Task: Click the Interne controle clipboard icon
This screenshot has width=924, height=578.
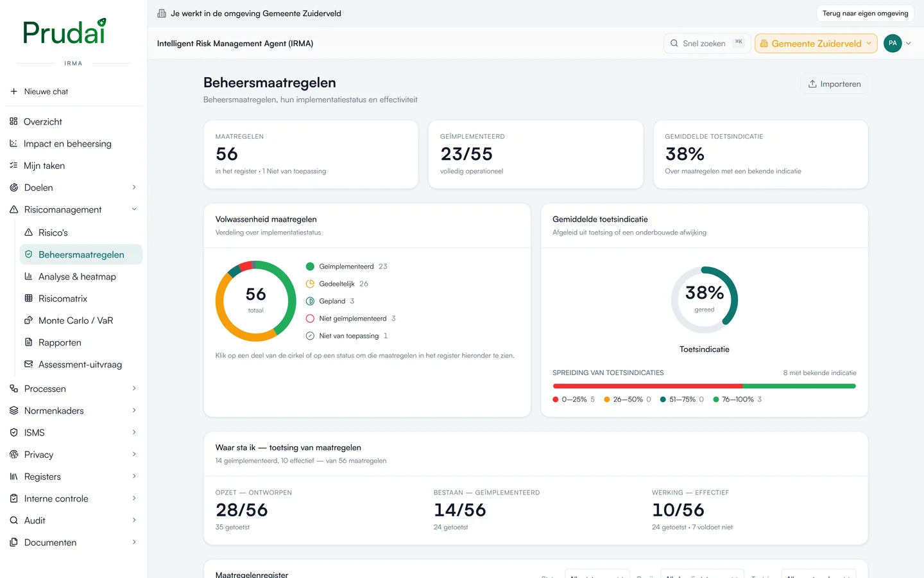Action: point(13,498)
